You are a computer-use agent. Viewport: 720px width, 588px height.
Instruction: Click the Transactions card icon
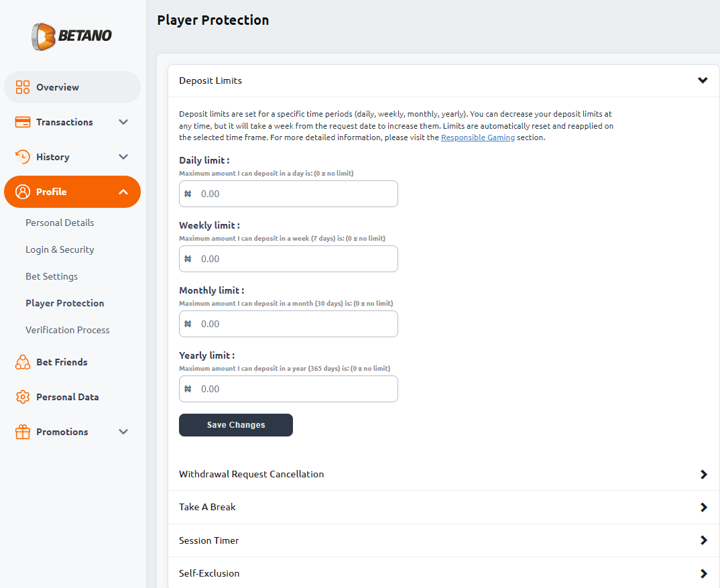23,122
